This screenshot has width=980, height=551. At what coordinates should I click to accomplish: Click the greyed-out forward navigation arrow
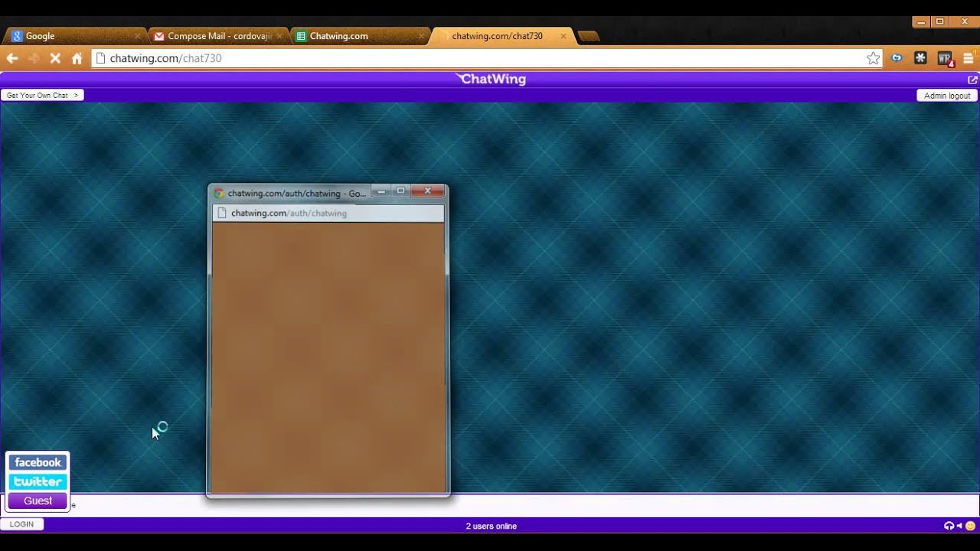click(x=34, y=58)
